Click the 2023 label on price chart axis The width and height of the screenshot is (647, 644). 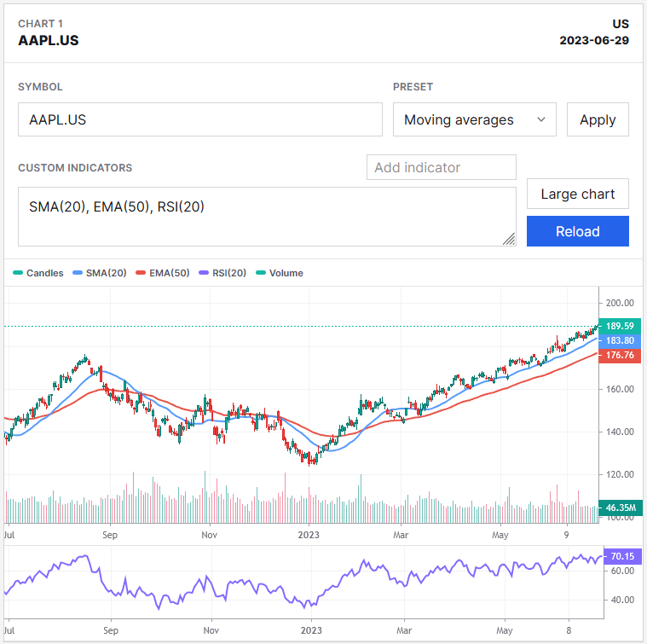pos(309,535)
